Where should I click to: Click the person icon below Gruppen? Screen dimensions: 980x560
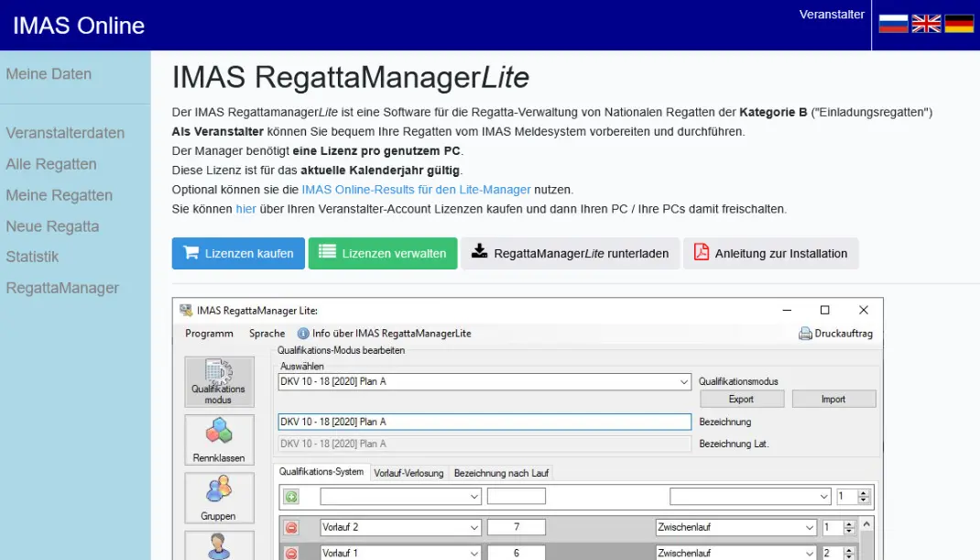[x=219, y=545]
